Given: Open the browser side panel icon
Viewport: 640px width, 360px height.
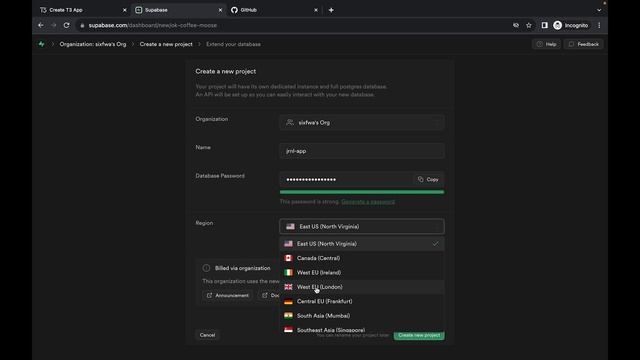Looking at the screenshot, I should pyautogui.click(x=544, y=25).
